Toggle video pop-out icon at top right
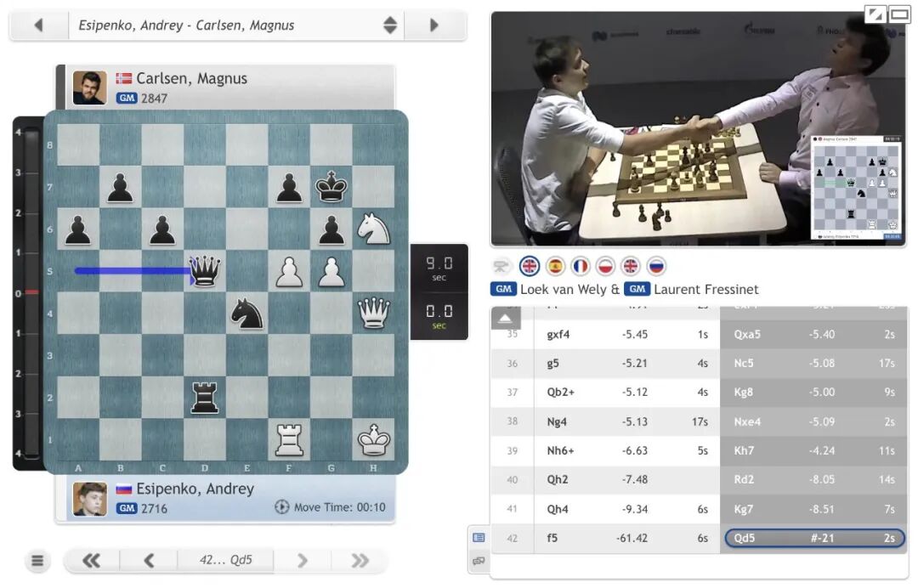This screenshot has width=918, height=588. click(875, 14)
